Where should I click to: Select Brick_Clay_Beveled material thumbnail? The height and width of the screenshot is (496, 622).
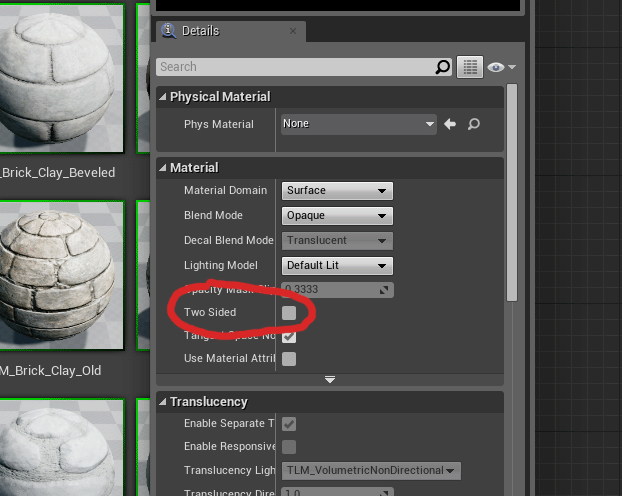(x=61, y=78)
